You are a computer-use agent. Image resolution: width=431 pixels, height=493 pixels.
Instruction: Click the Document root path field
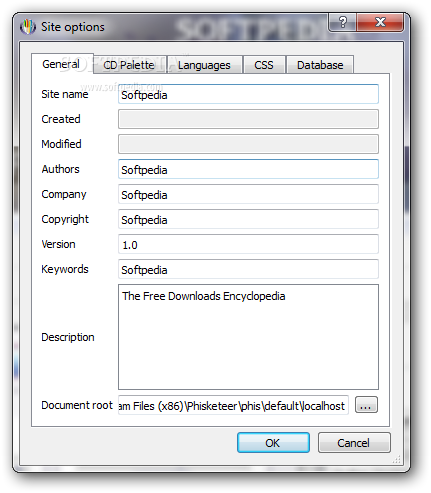click(x=233, y=405)
